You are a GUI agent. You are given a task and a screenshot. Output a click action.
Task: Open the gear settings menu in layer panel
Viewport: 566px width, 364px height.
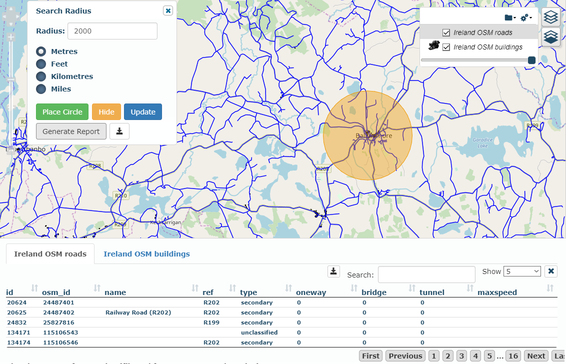point(526,17)
